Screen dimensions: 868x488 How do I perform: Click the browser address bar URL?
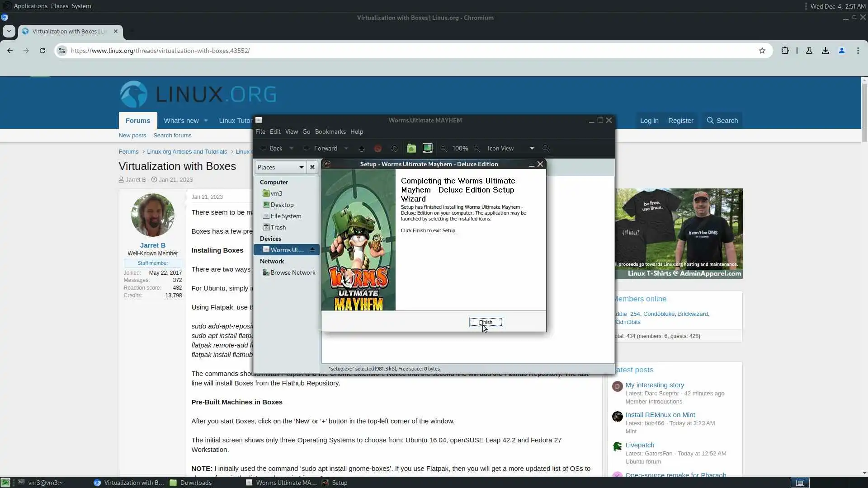click(160, 51)
